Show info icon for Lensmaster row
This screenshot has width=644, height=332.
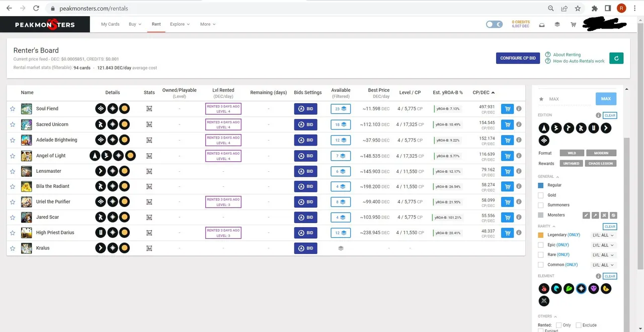(519, 171)
